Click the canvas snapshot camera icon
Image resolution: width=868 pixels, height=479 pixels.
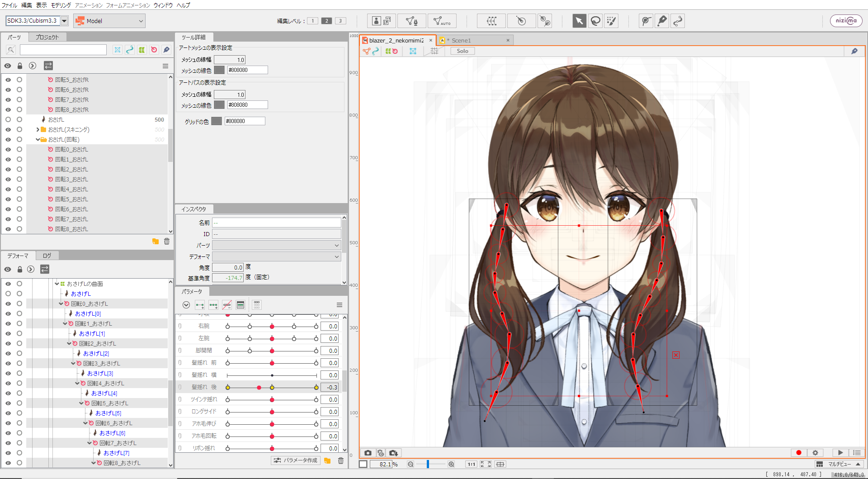coord(368,453)
